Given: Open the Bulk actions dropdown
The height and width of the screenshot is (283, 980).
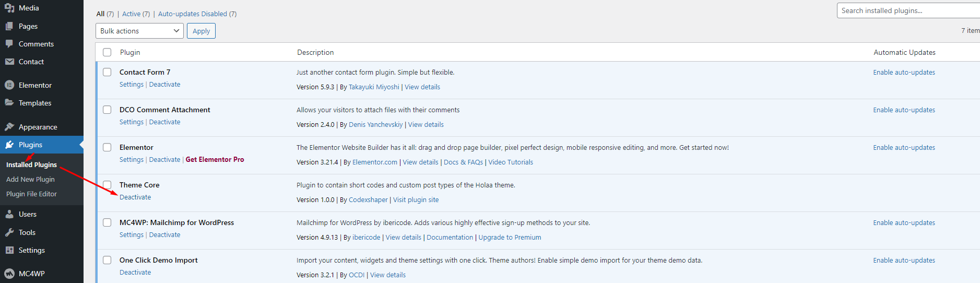Looking at the screenshot, I should [139, 31].
